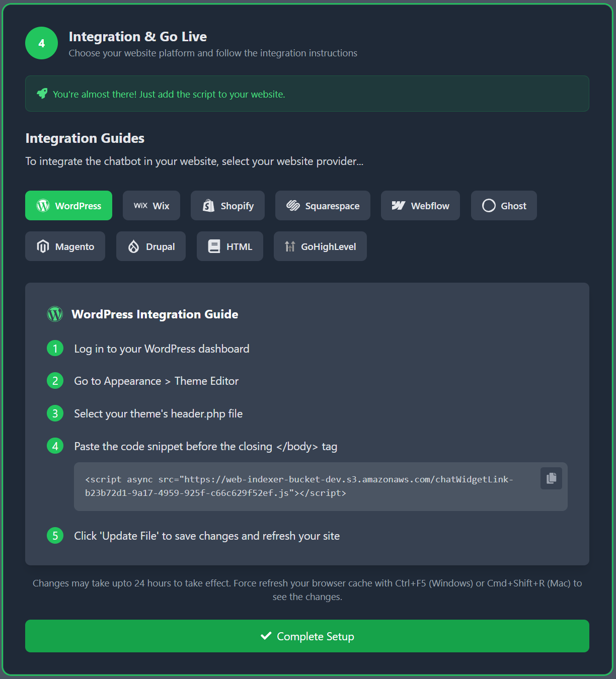
Task: Click the GoHighLevel icon
Action: (x=290, y=246)
